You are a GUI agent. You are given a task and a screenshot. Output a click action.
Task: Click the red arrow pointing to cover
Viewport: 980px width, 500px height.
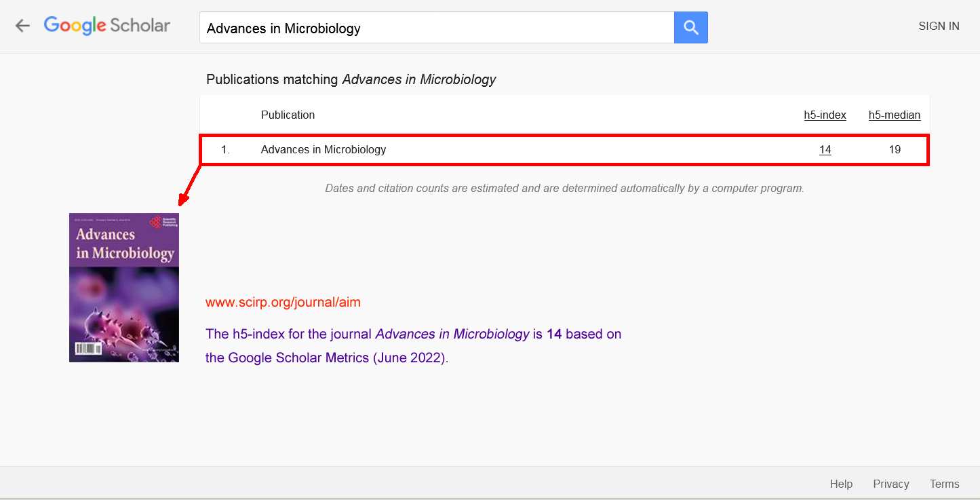pos(189,185)
